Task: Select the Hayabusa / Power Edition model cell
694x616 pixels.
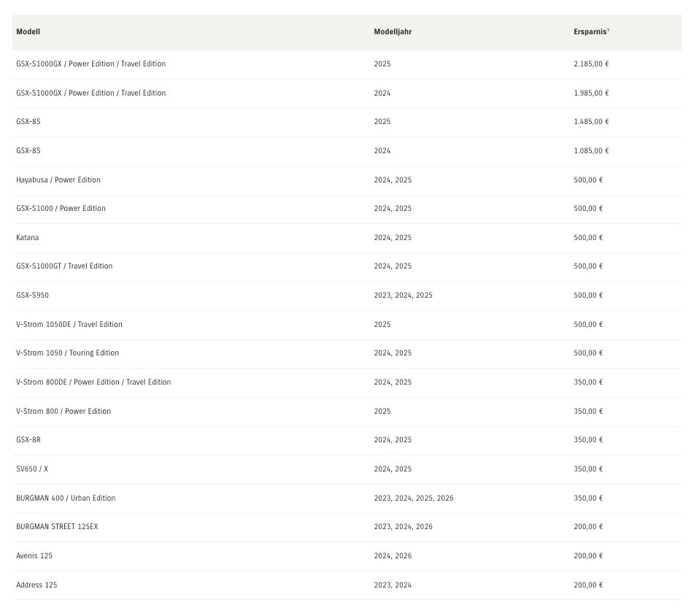Action: [58, 180]
